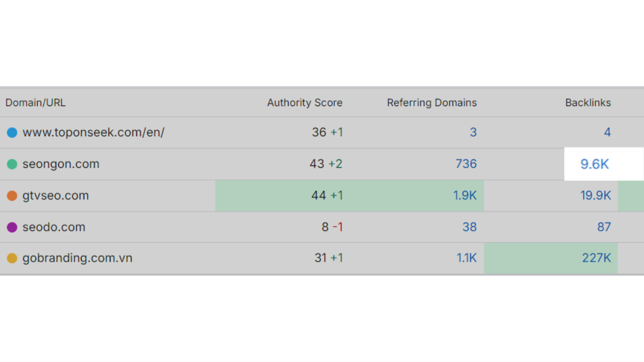Open the seongon.com domain entry
Image resolution: width=644 pixels, height=362 pixels.
coord(61,164)
